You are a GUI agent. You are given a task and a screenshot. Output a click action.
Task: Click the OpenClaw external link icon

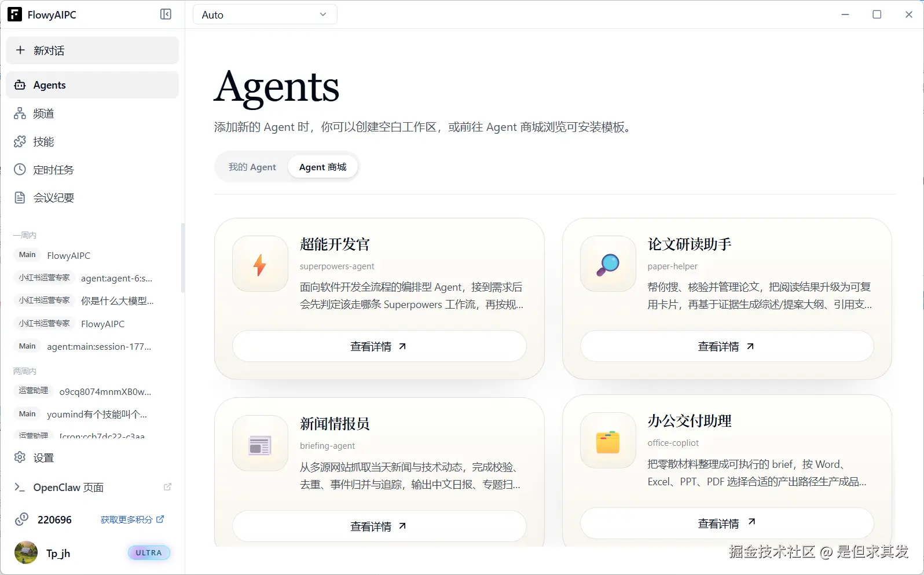tap(167, 487)
